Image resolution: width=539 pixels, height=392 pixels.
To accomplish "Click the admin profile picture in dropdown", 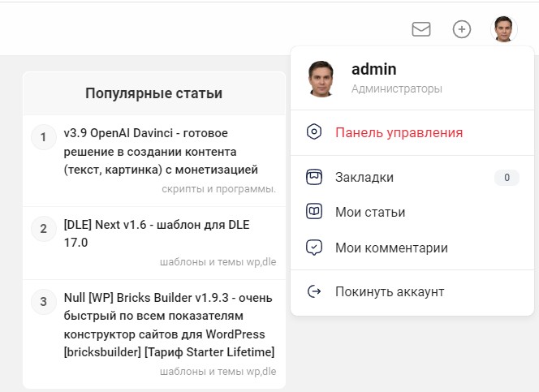I will (321, 79).
